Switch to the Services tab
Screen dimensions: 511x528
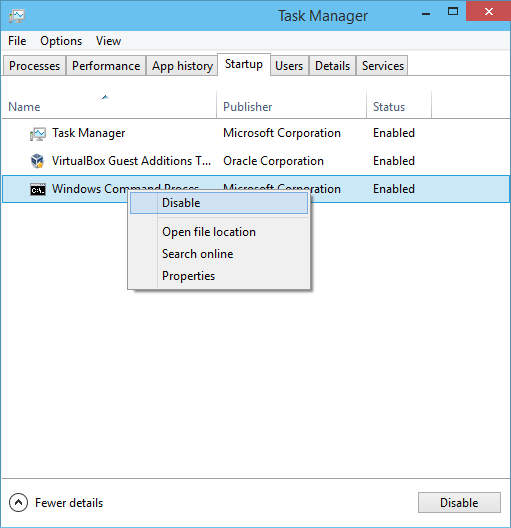coord(382,66)
